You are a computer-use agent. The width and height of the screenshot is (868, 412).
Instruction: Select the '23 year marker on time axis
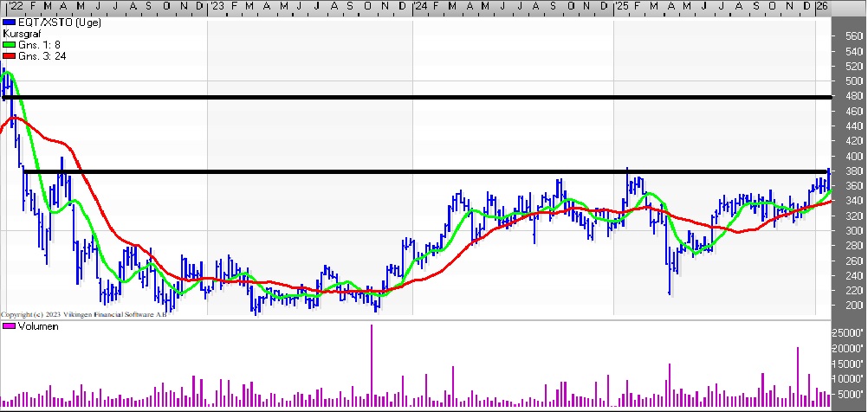(217, 7)
